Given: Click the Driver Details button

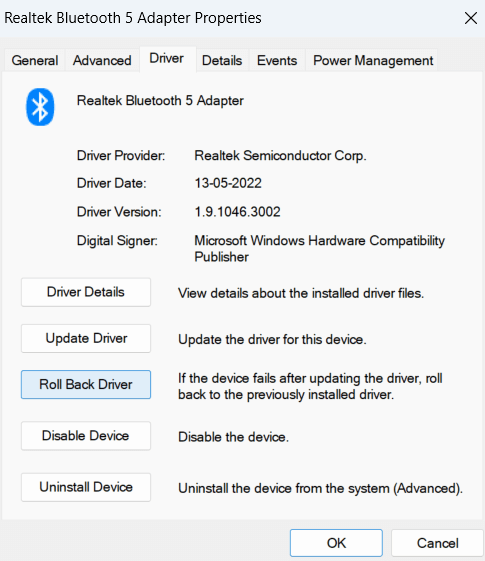Looking at the screenshot, I should click(x=86, y=292).
